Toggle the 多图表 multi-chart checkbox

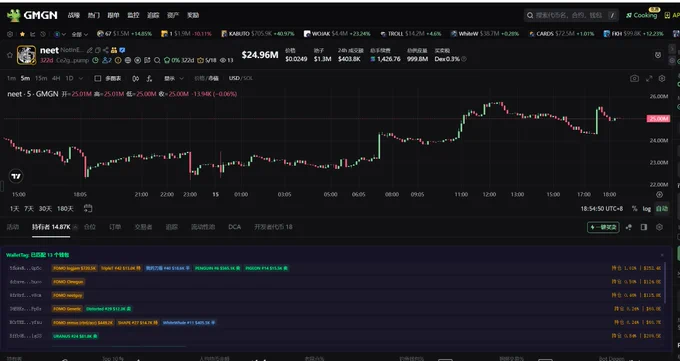(x=98, y=79)
